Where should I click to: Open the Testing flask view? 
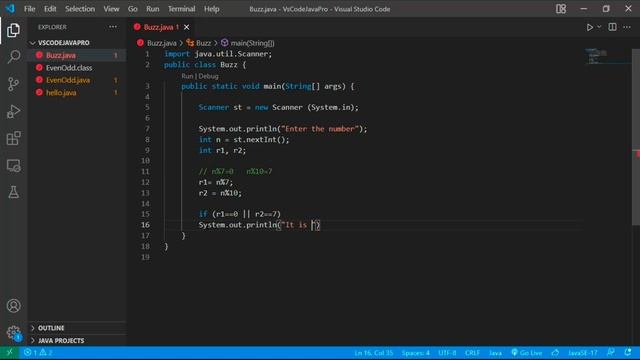[x=13, y=192]
